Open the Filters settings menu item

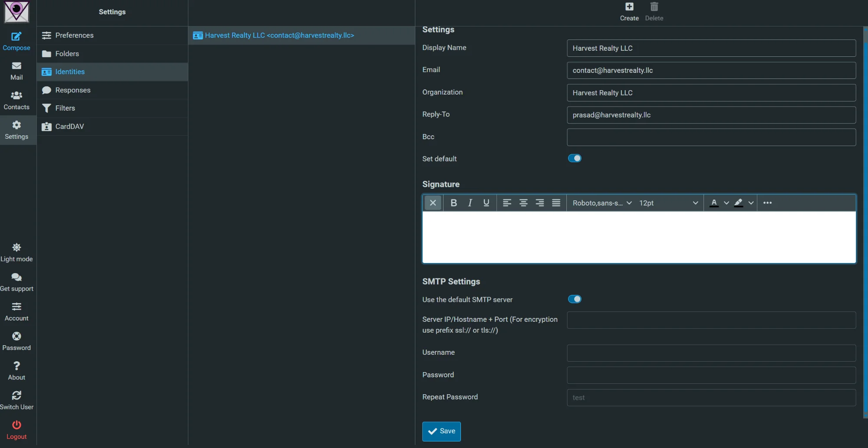pos(65,108)
